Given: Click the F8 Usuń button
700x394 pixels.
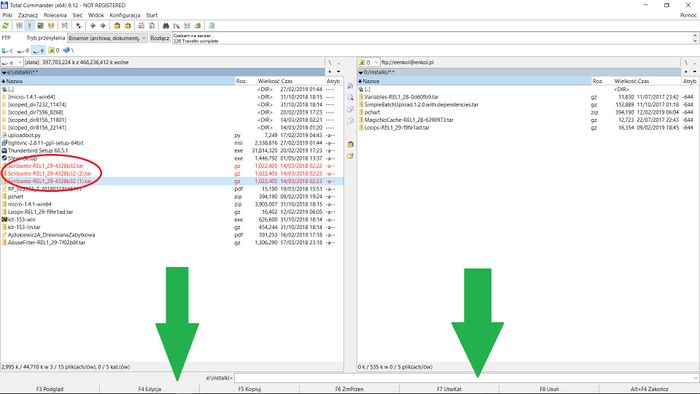Looking at the screenshot, I should [549, 389].
